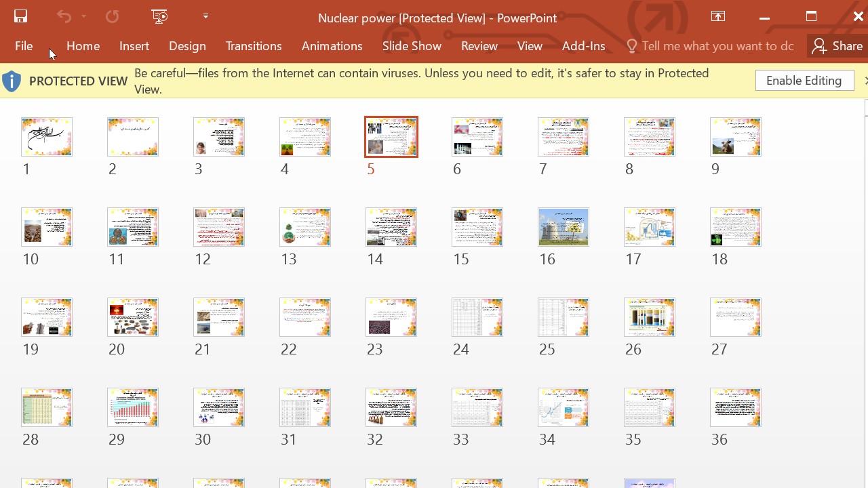Select slide 20 thumbnail
The height and width of the screenshot is (488, 868).
pos(133,317)
